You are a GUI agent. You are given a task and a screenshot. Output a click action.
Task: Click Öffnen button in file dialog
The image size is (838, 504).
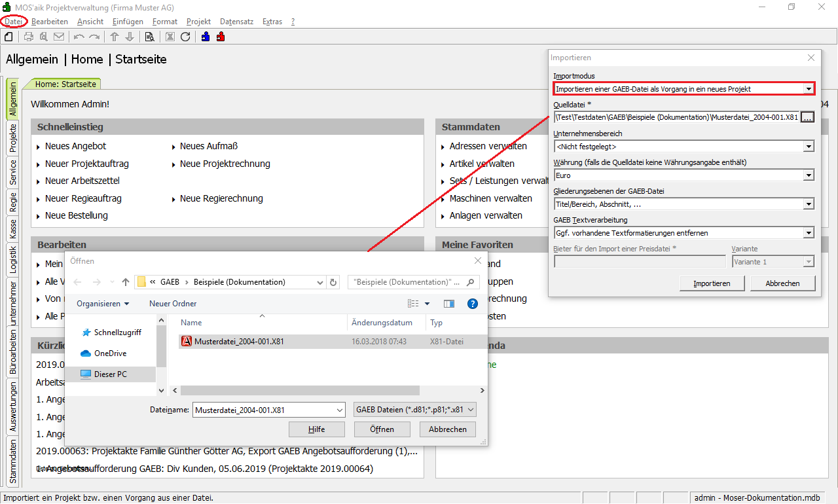(382, 429)
